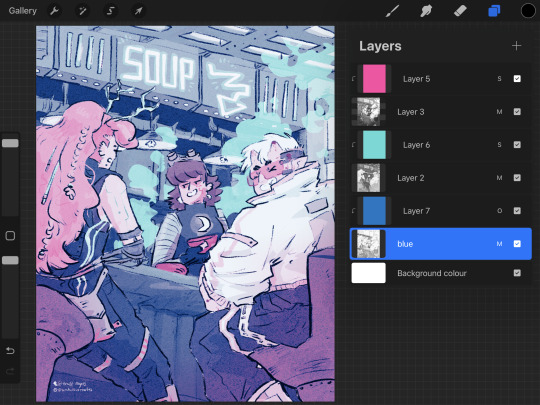Hide the blue layer visibility checkbox

coord(517,244)
